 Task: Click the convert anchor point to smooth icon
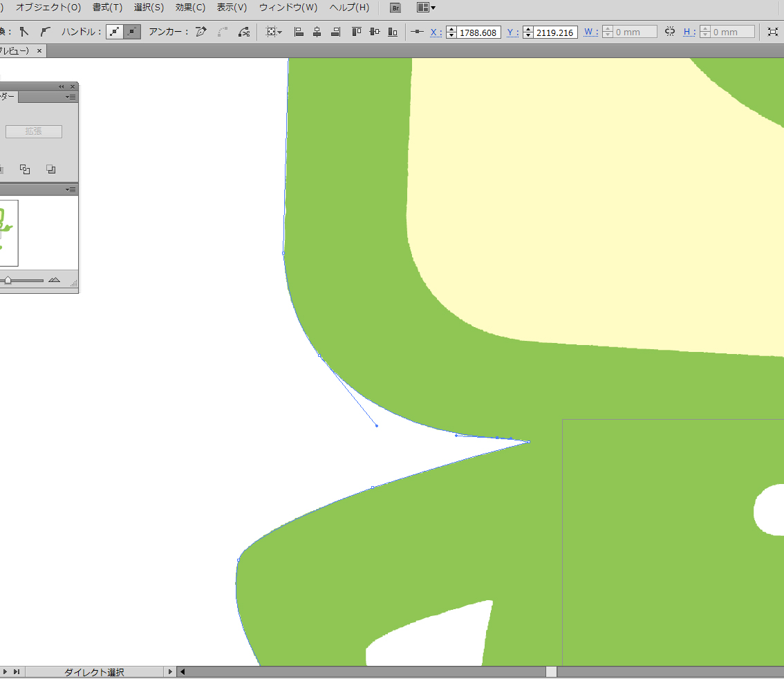pyautogui.click(x=45, y=32)
